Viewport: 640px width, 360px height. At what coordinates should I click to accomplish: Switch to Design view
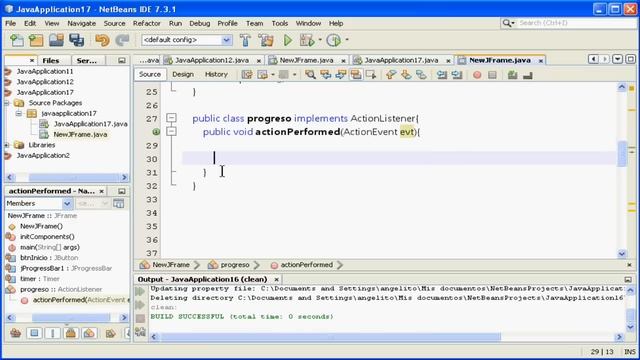182,74
